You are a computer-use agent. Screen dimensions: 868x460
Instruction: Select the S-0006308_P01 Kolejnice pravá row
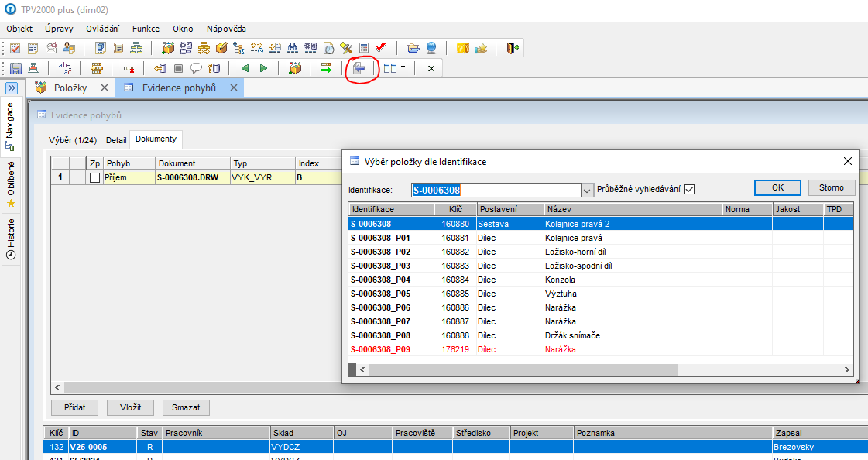click(601, 238)
